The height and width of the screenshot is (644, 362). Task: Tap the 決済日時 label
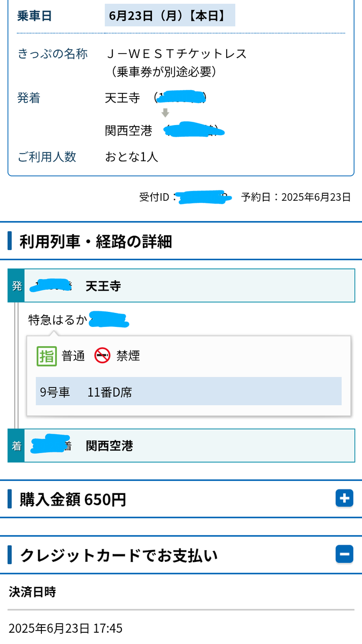(32, 592)
